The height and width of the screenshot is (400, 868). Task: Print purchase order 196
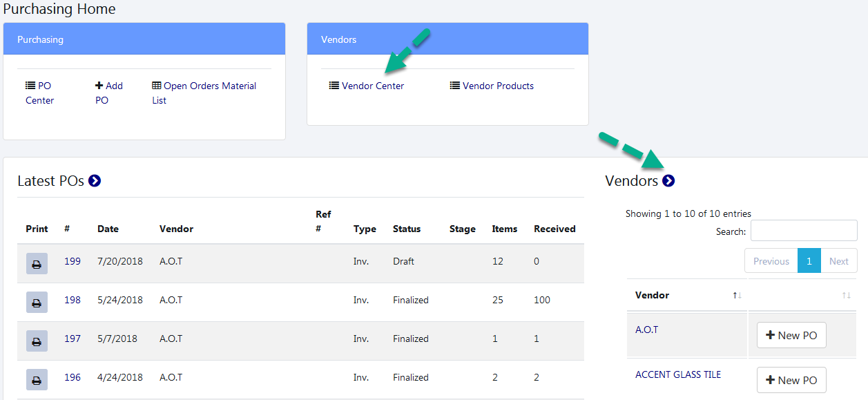tap(37, 380)
